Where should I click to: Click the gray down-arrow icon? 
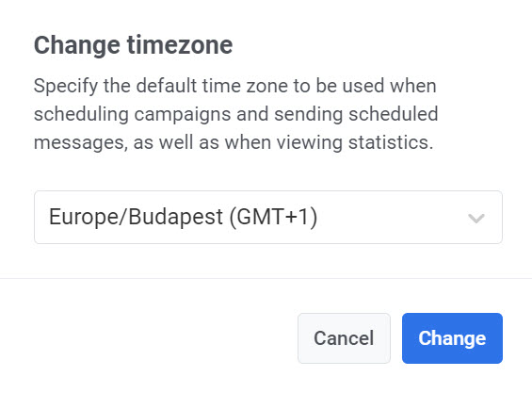click(476, 218)
